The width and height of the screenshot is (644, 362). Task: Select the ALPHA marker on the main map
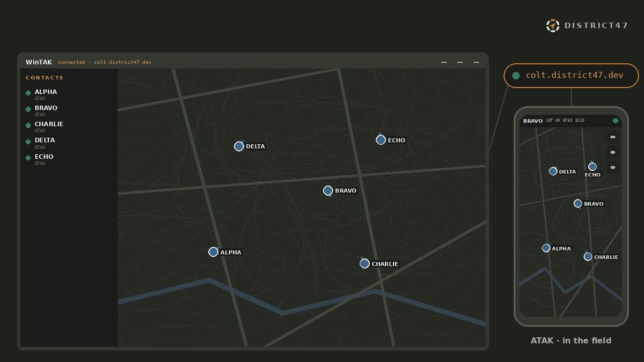[x=213, y=252]
